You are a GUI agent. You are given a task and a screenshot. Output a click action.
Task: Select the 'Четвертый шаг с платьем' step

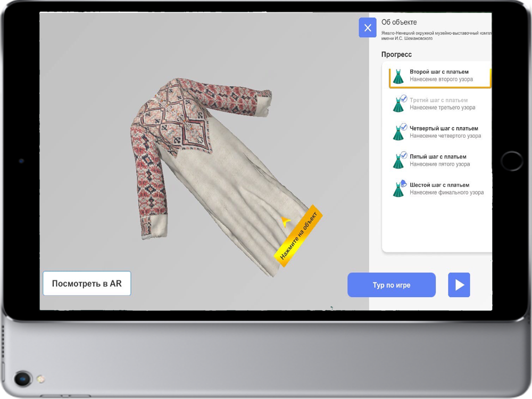pos(440,132)
